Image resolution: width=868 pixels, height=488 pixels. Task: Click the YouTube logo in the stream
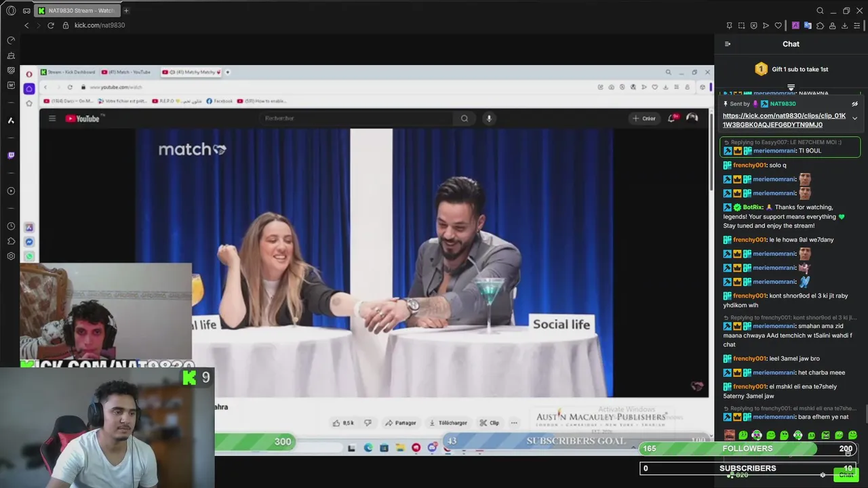pyautogui.click(x=83, y=119)
